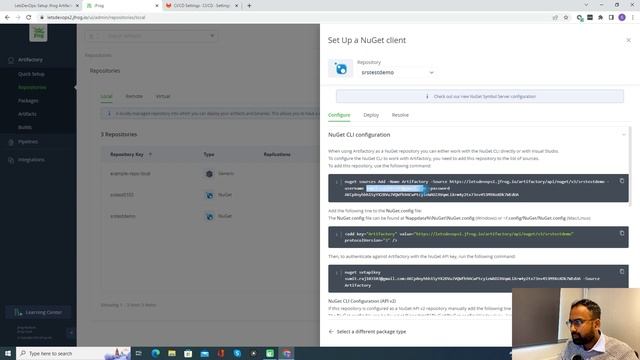Close the JFrog browser tab
640x360 pixels.
point(157,6)
